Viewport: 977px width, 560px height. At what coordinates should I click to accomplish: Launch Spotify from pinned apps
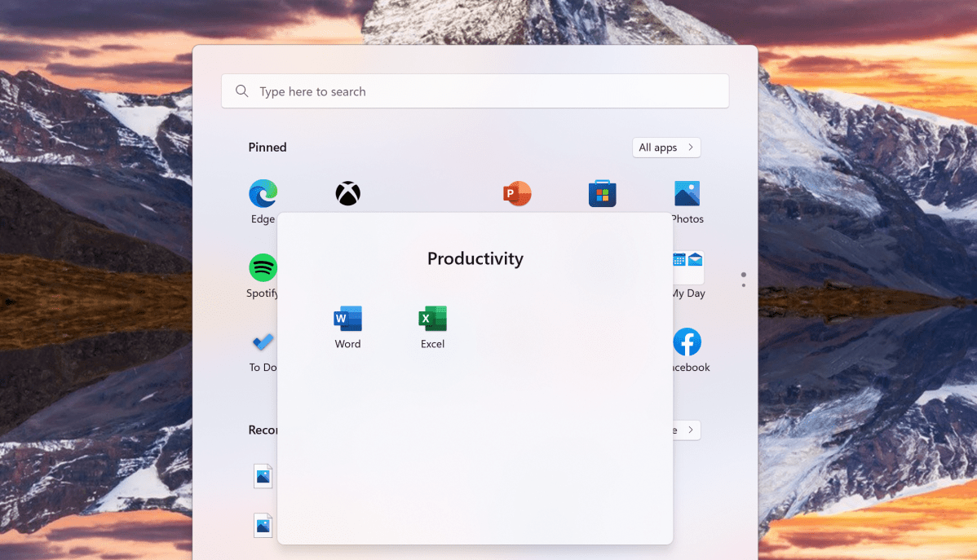click(263, 268)
